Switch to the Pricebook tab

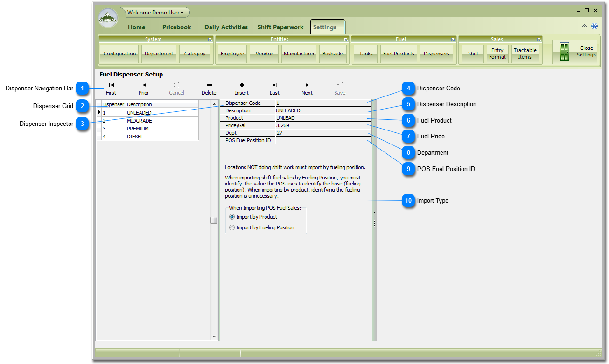[176, 27]
